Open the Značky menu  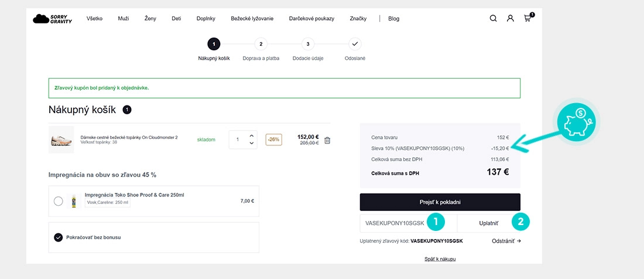click(358, 19)
